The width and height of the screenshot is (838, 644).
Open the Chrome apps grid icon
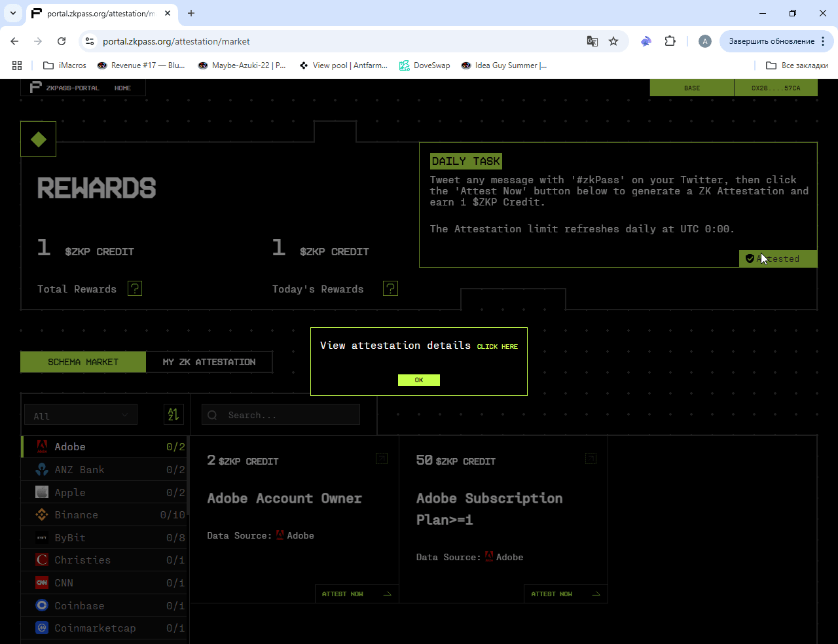point(17,65)
